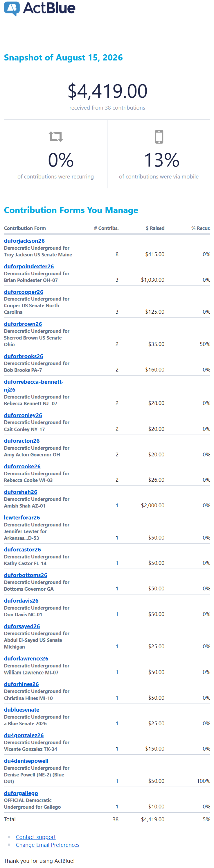
Task: Click the ActBlue logo icon
Action: (x=12, y=8)
